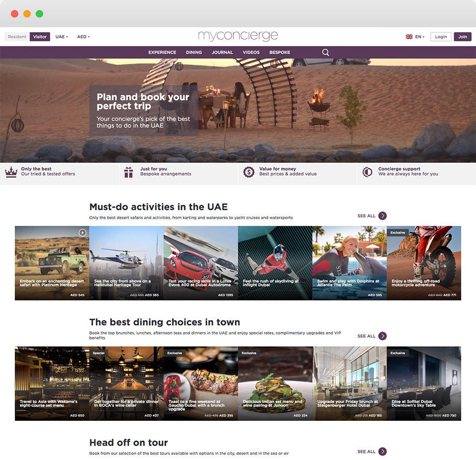Open the EN language selector

point(415,37)
